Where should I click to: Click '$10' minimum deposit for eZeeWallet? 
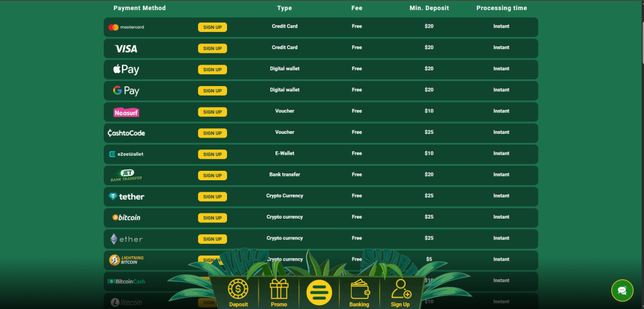tap(429, 153)
